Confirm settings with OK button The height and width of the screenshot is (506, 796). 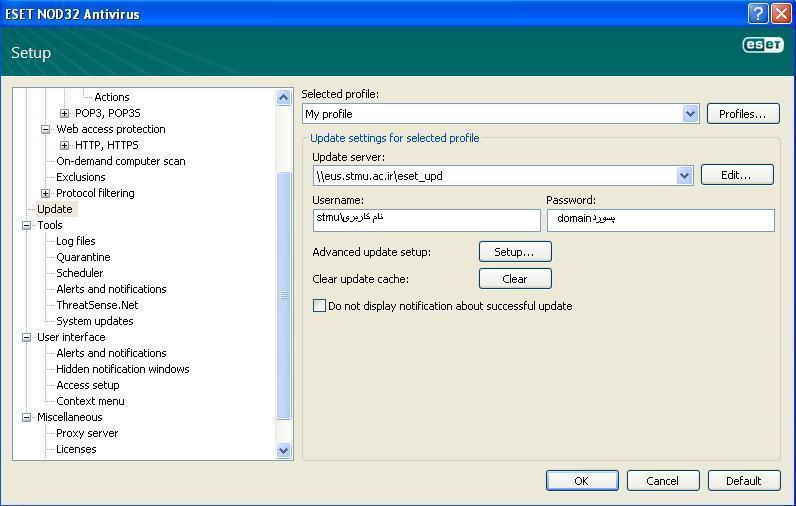(x=582, y=481)
